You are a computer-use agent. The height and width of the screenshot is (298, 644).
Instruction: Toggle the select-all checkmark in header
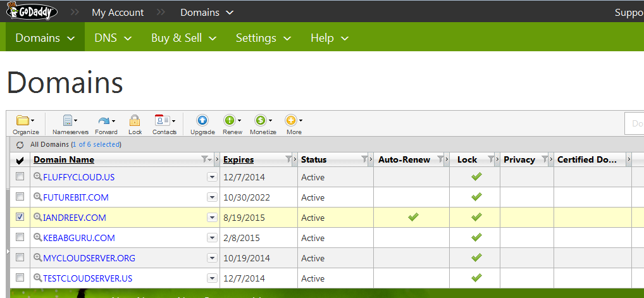[x=20, y=160]
